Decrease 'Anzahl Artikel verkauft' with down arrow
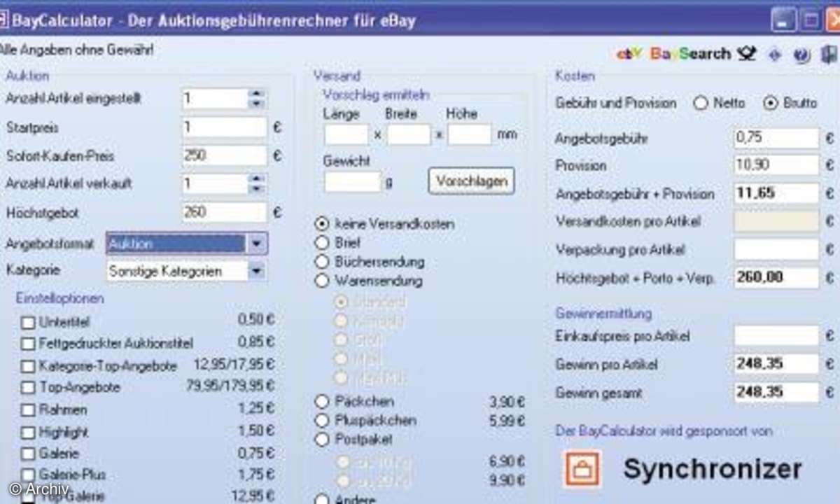This screenshot has width=840, height=504. tap(257, 189)
